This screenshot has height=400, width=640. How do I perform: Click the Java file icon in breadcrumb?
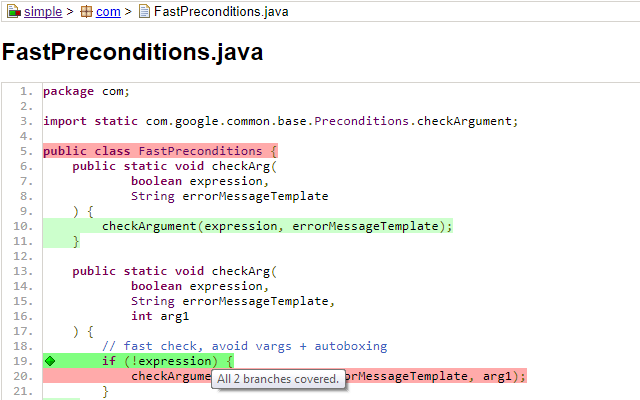pos(144,12)
